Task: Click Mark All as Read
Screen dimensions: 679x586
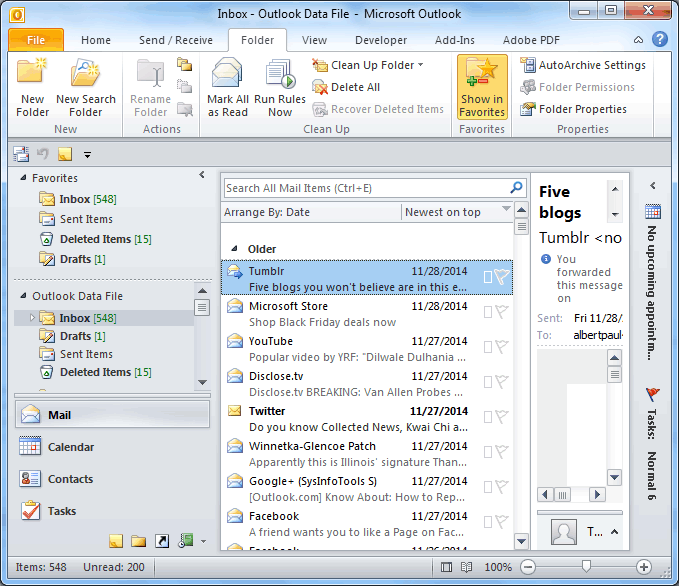Action: tap(228, 88)
